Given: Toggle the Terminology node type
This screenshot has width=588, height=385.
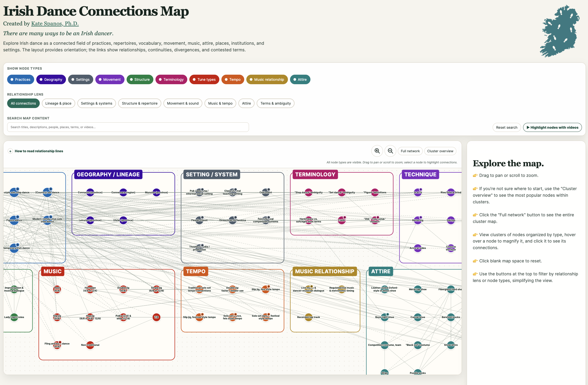Looking at the screenshot, I should point(171,79).
